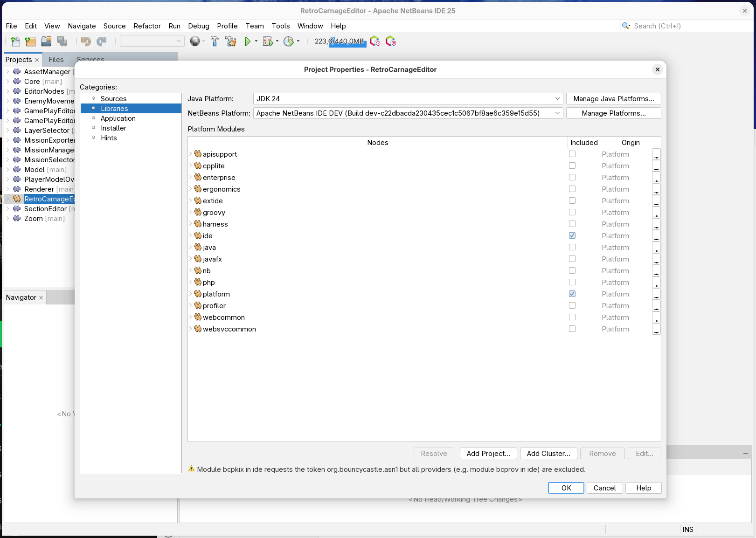
Task: Click the Nodes column header
Action: point(377,143)
